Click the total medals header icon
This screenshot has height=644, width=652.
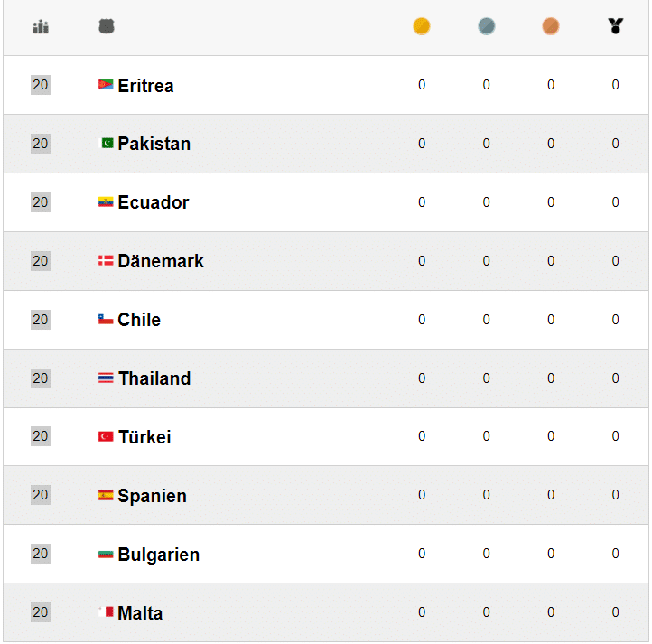[616, 27]
